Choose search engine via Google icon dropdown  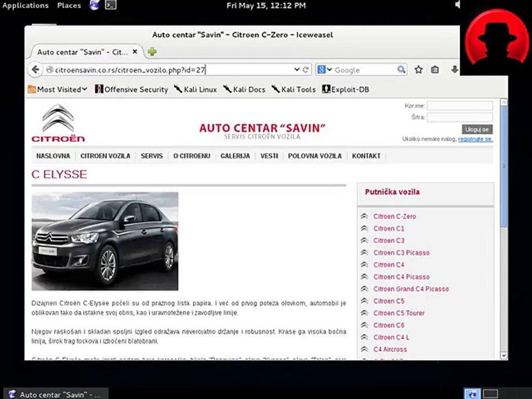(324, 70)
